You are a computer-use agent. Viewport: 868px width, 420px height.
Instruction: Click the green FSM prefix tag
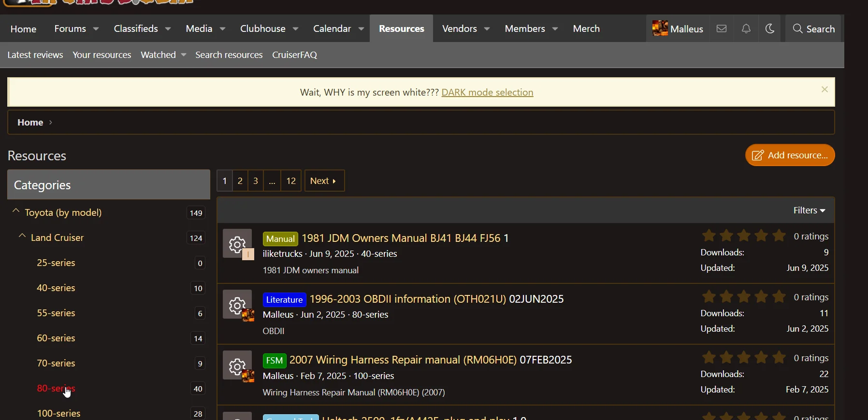coord(275,361)
